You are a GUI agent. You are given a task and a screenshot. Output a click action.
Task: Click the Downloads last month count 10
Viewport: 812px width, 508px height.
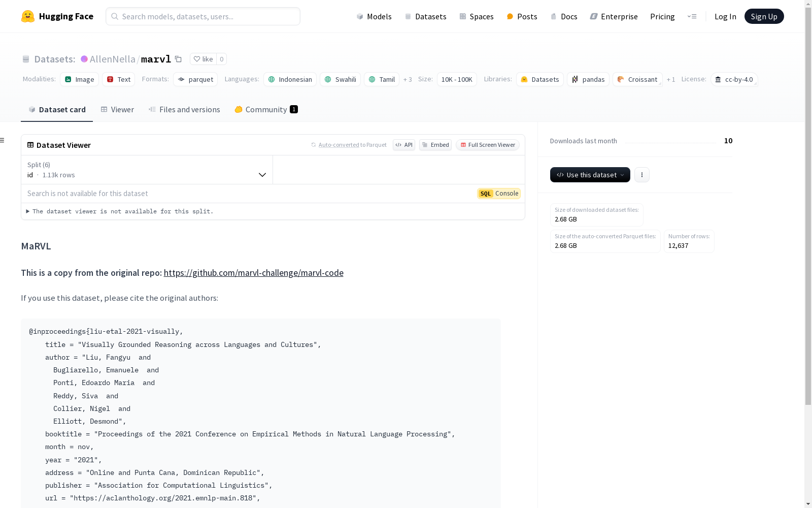pos(728,141)
